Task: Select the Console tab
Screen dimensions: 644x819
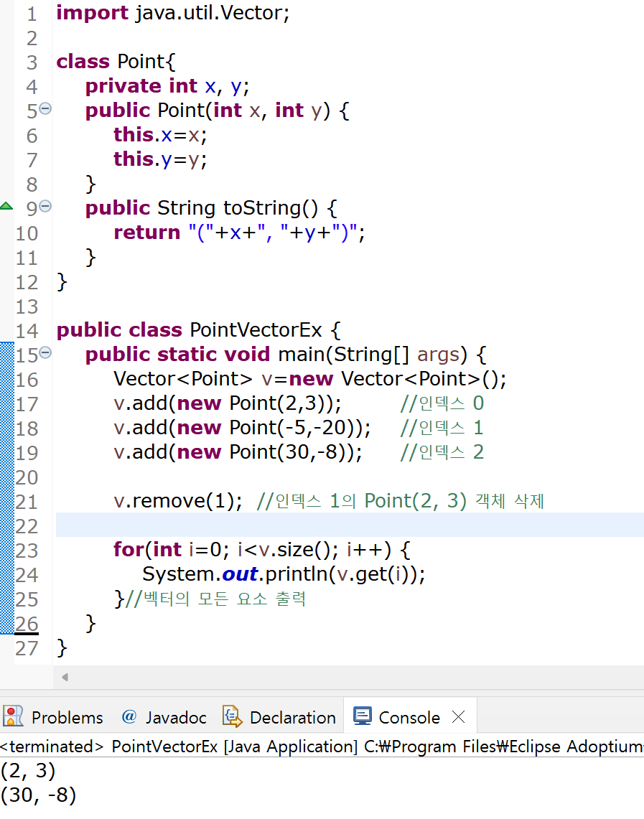Action: 409,717
